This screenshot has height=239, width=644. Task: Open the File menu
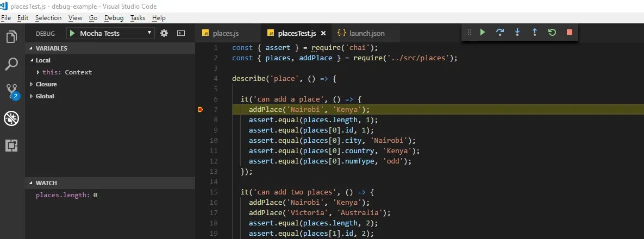click(x=6, y=18)
